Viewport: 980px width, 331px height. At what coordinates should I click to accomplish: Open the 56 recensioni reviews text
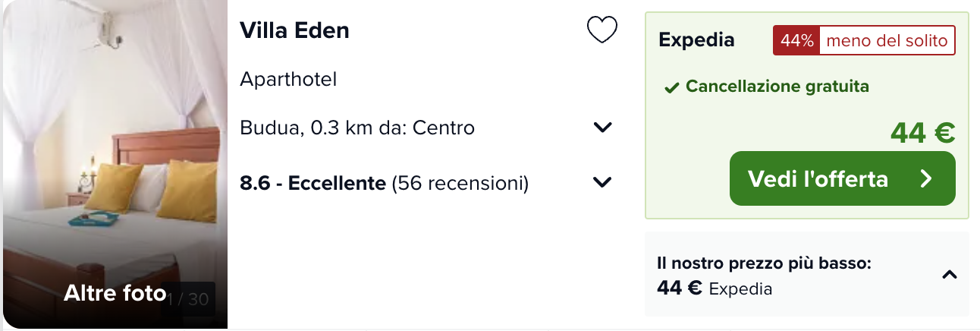click(x=460, y=183)
